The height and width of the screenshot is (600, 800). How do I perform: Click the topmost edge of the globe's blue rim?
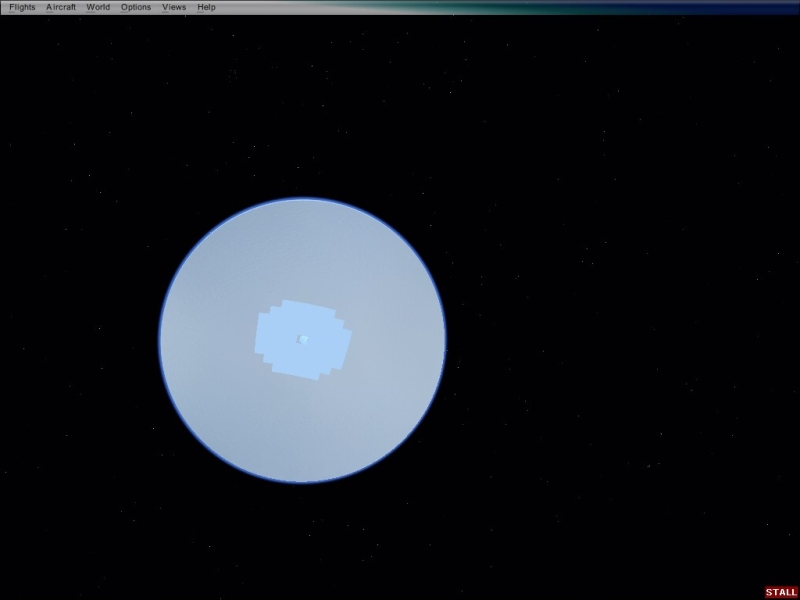click(x=302, y=198)
